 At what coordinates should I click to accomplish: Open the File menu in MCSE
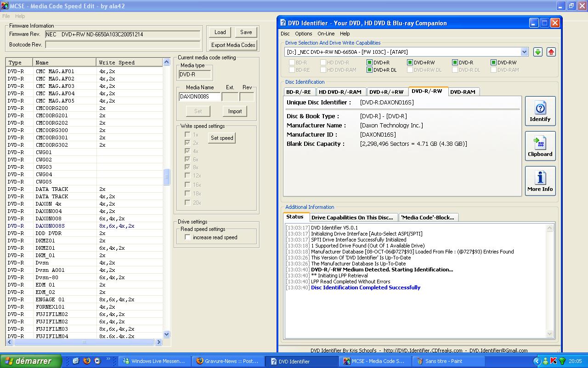click(6, 16)
